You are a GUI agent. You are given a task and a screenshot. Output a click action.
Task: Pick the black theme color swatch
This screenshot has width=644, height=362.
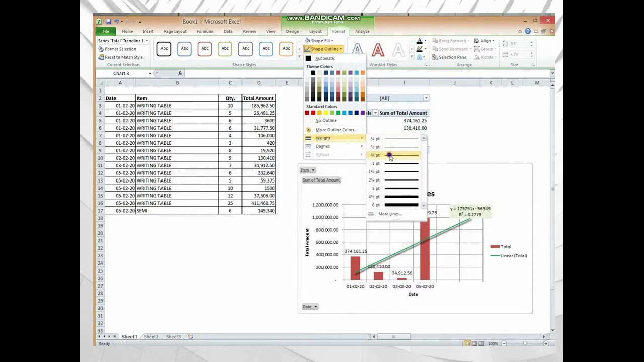(313, 73)
